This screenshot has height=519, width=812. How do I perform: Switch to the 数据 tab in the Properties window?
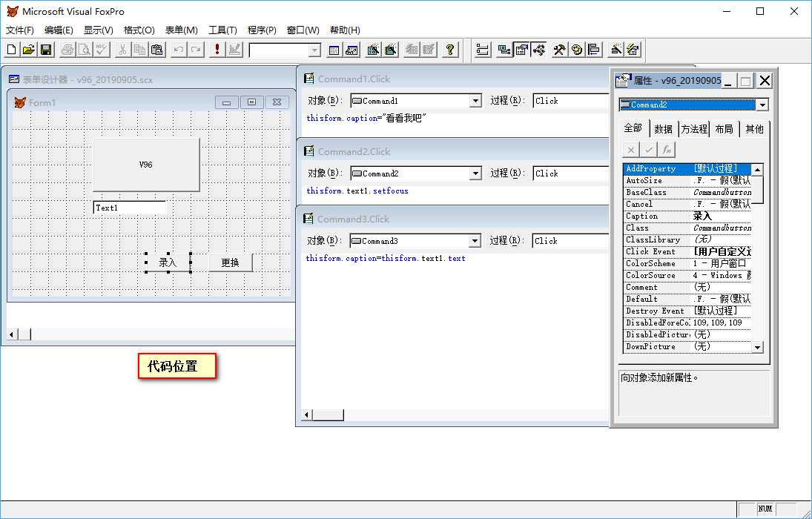coord(664,129)
